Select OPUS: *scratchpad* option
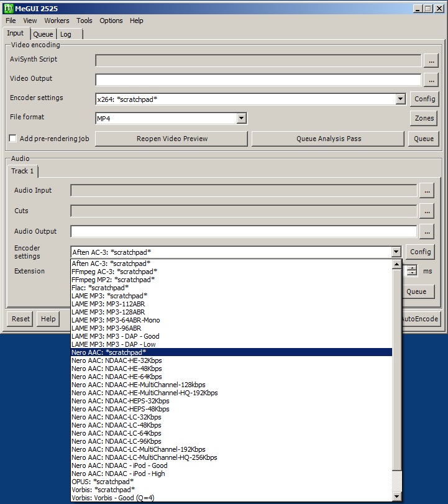This screenshot has height=504, width=448. point(231,482)
